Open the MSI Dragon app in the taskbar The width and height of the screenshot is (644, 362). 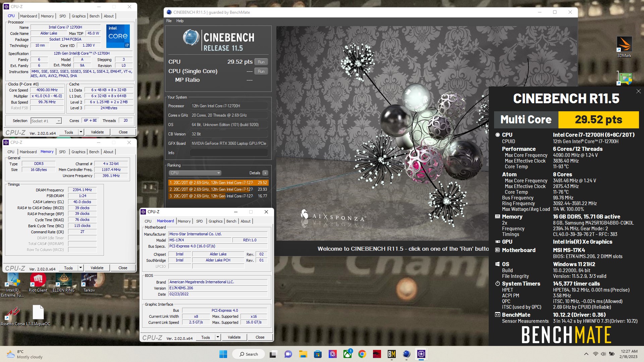[377, 354]
